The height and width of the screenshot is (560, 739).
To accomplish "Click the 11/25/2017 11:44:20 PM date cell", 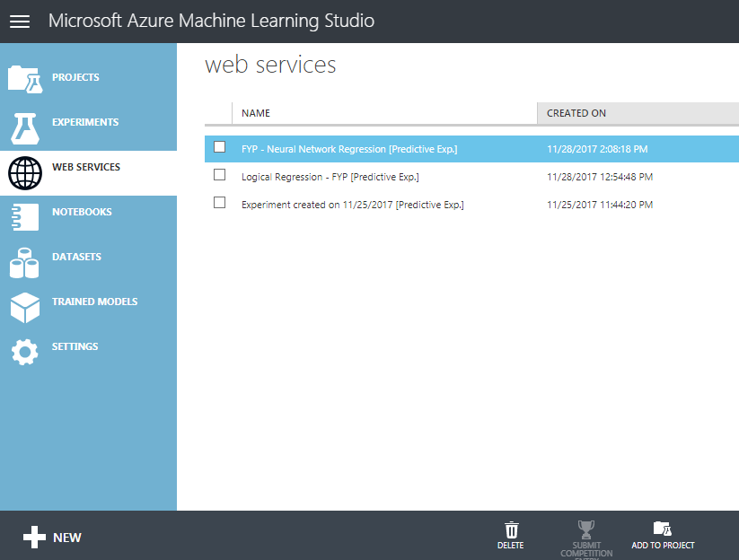I will click(600, 205).
